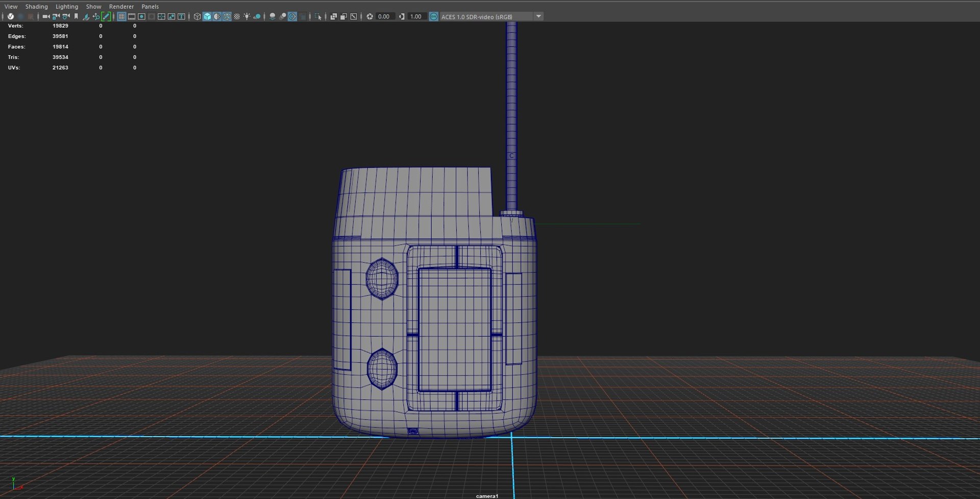This screenshot has width=980, height=499.
Task: Click the Isolate Select icon
Action: coord(318,16)
